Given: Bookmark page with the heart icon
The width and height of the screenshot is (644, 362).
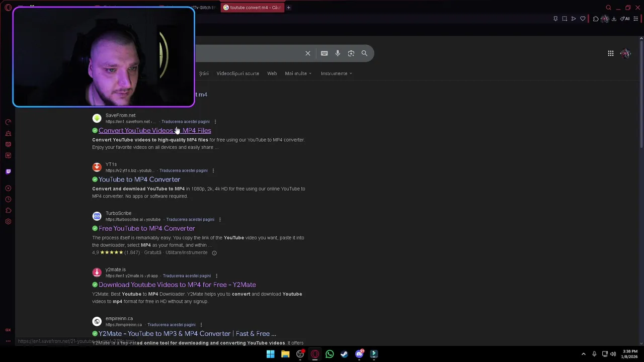Looking at the screenshot, I should tap(583, 19).
